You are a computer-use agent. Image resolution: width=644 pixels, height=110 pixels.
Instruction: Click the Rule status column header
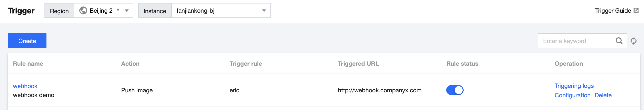(462, 64)
